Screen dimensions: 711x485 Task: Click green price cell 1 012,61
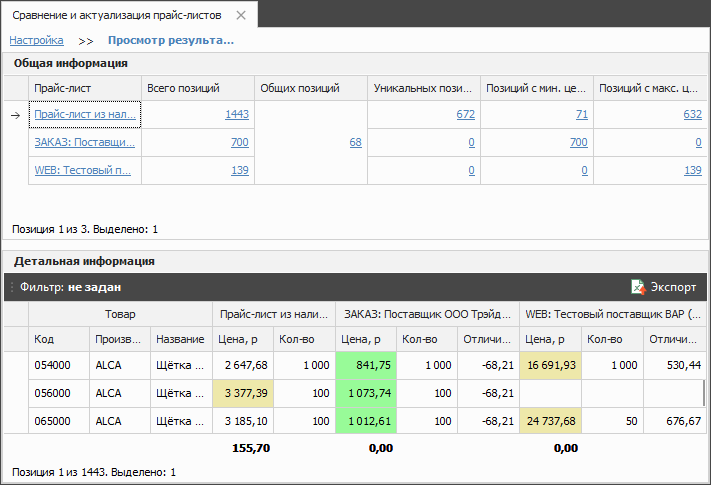tap(366, 421)
